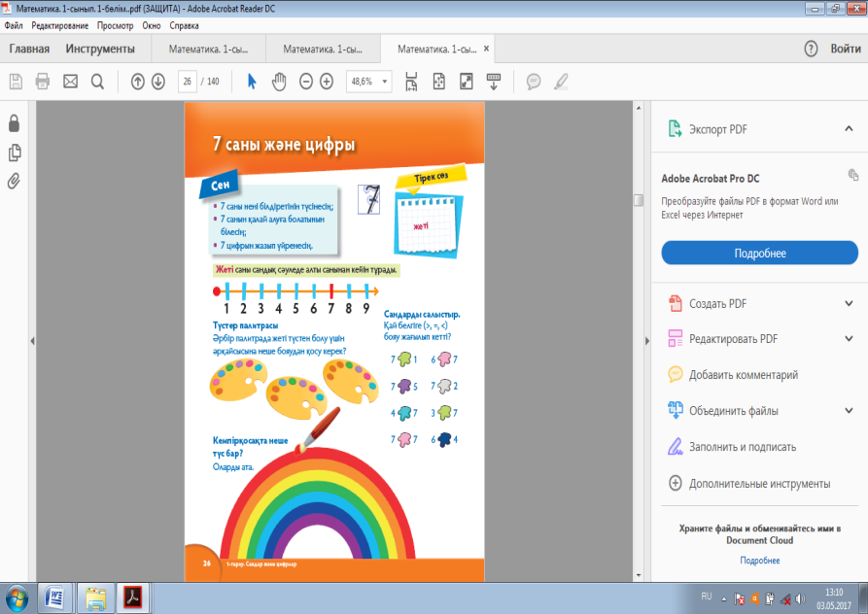Collapse the left navigation pane arrow
This screenshot has width=868, height=614.
point(32,341)
